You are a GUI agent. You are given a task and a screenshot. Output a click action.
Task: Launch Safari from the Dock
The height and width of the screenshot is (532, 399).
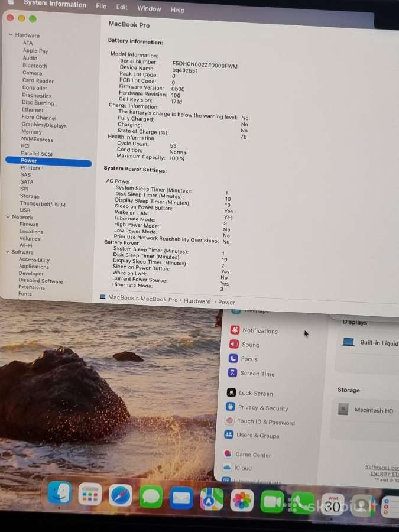pyautogui.click(x=121, y=495)
